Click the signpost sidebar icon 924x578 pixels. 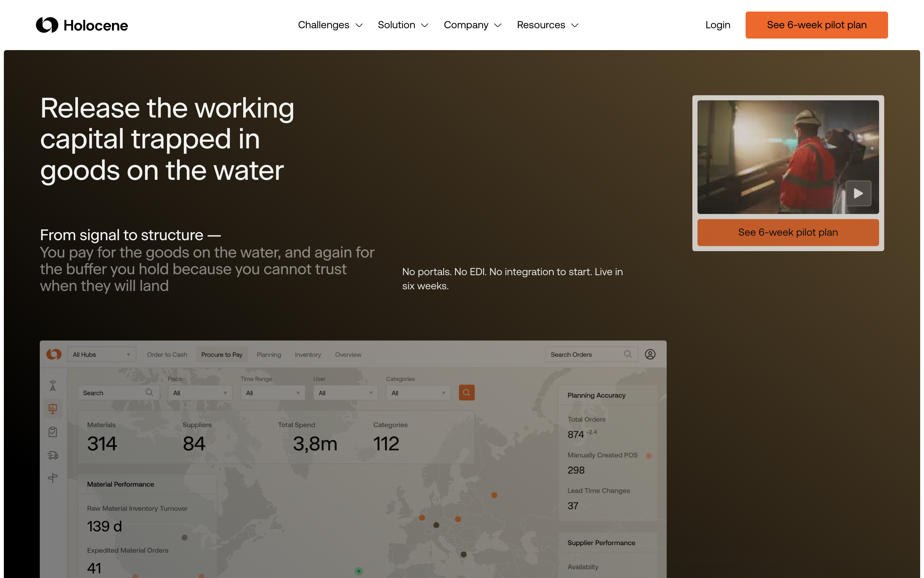(x=53, y=478)
